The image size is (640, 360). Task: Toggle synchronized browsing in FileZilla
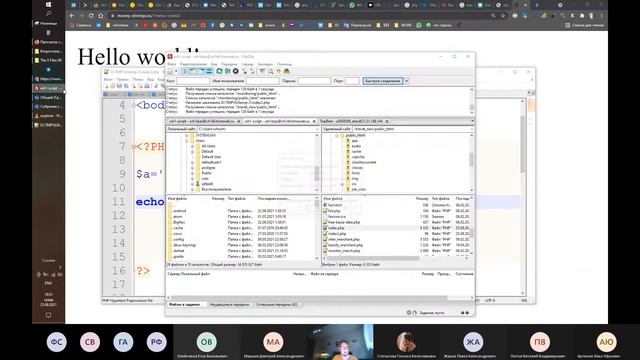pos(279,71)
